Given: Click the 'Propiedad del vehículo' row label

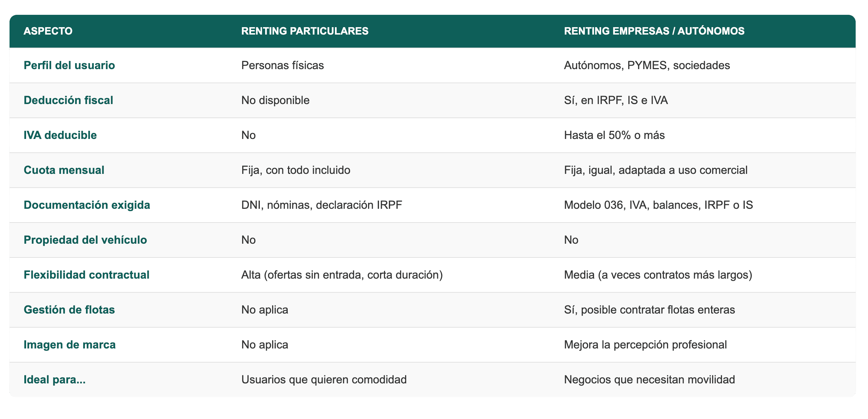Looking at the screenshot, I should point(85,240).
